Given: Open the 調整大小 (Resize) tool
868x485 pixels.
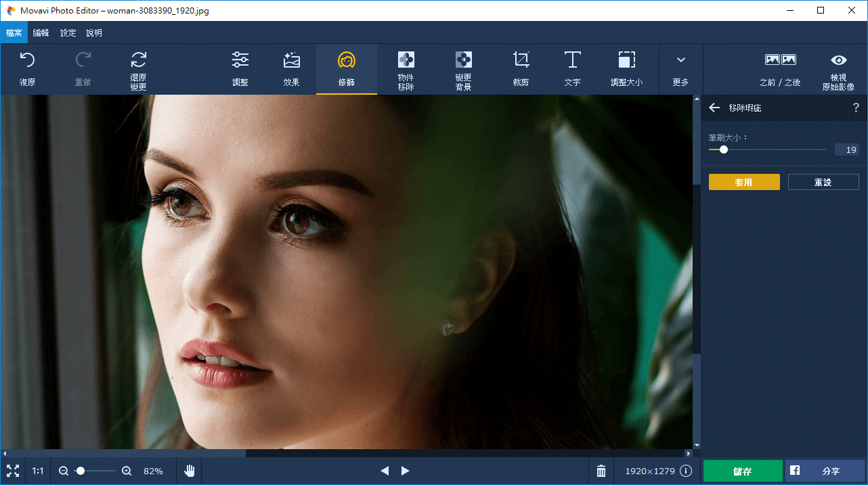Looking at the screenshot, I should (626, 68).
